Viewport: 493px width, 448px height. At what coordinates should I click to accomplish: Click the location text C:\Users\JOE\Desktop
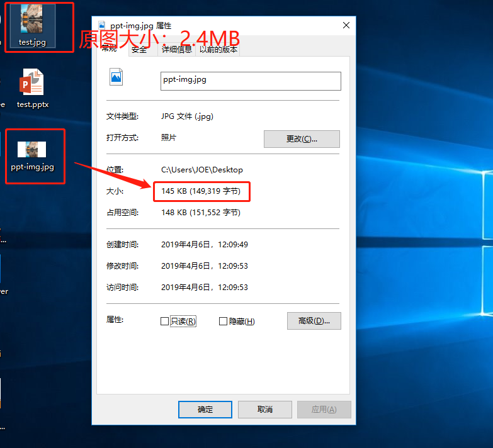(202, 170)
